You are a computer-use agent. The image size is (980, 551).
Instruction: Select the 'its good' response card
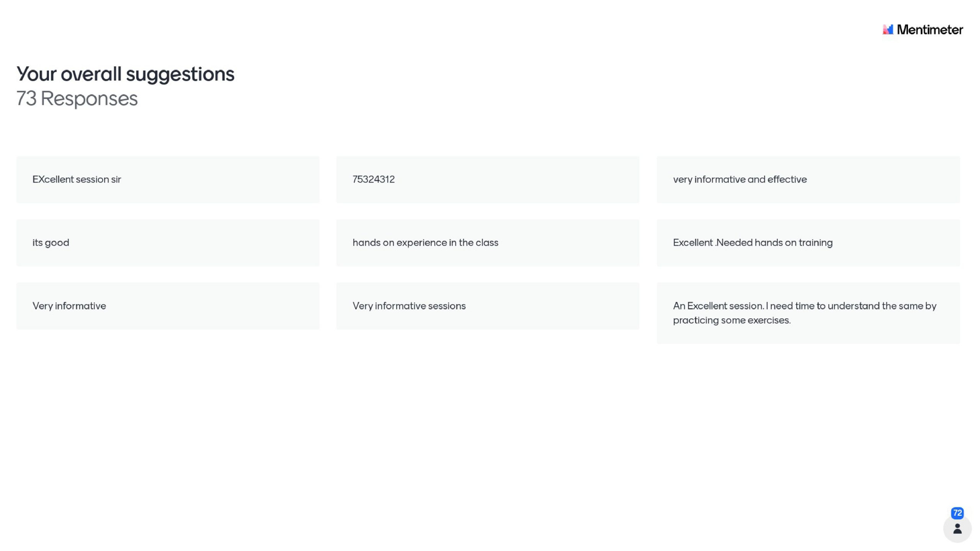[x=168, y=243]
